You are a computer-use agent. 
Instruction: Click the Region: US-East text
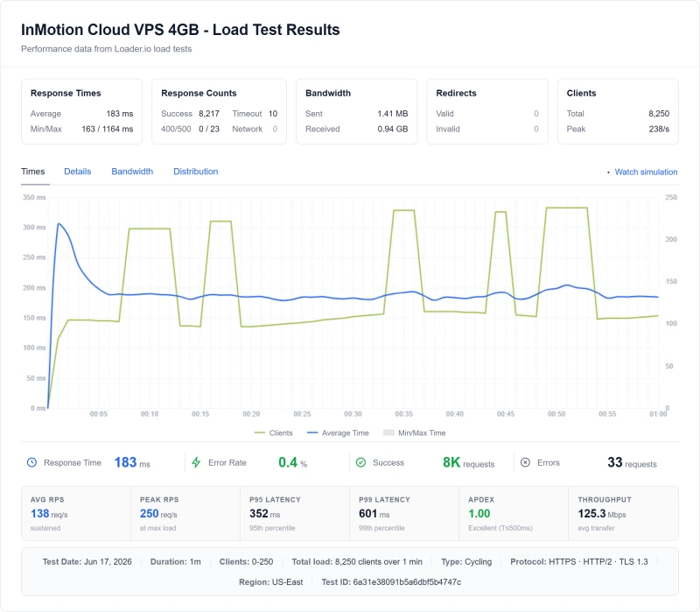point(270,582)
